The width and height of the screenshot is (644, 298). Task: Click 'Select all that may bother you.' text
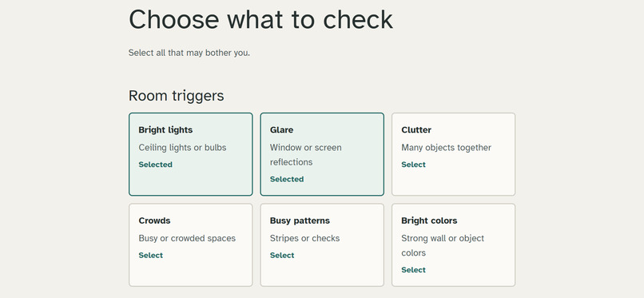click(189, 53)
